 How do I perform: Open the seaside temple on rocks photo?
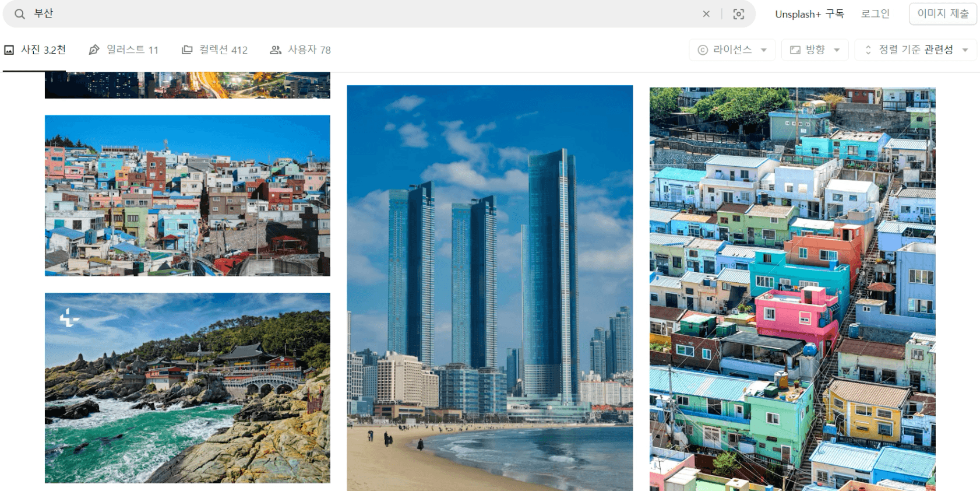(188, 388)
